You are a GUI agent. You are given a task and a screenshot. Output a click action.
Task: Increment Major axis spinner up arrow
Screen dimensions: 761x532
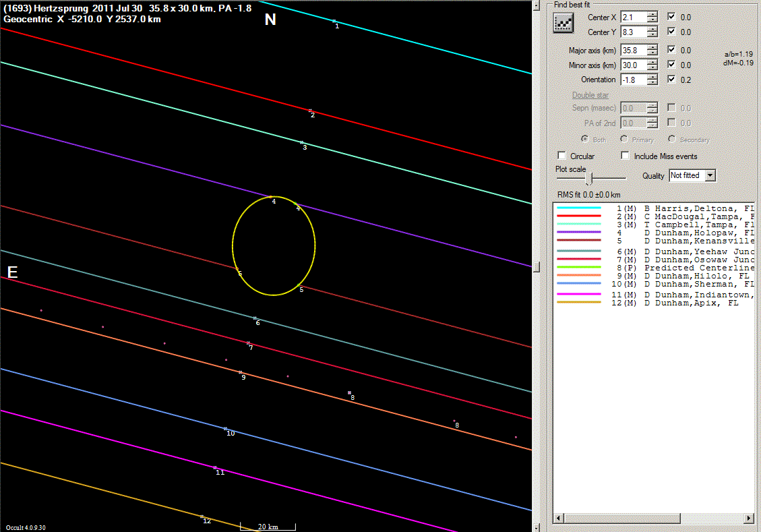coord(652,47)
